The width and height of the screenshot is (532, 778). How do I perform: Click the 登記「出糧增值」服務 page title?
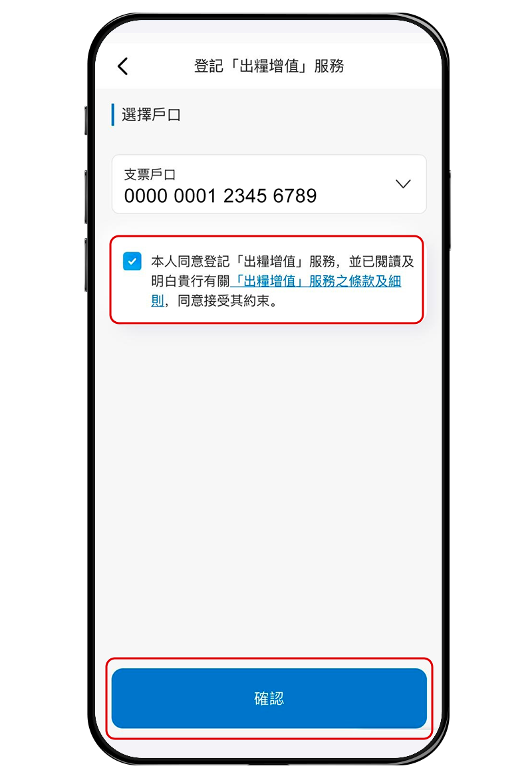pos(269,66)
